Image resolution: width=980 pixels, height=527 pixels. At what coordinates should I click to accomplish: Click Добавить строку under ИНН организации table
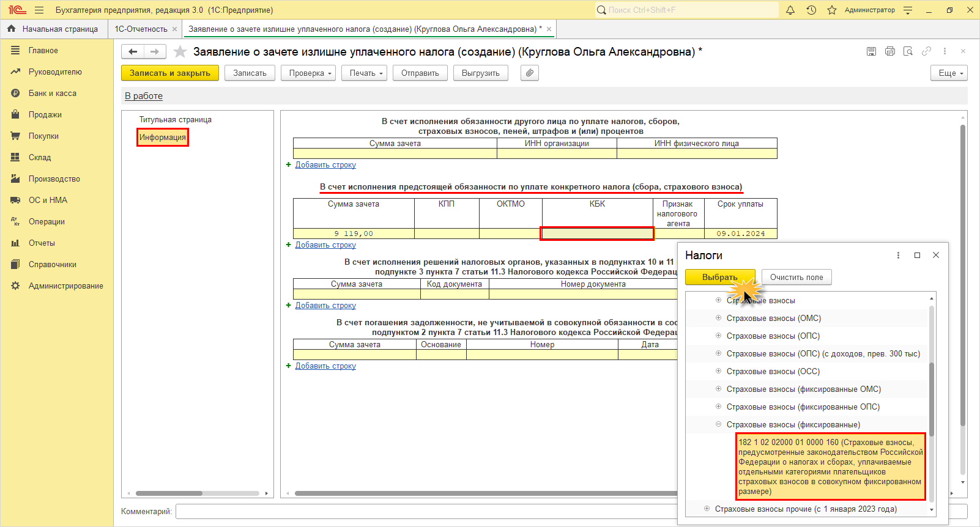[325, 165]
